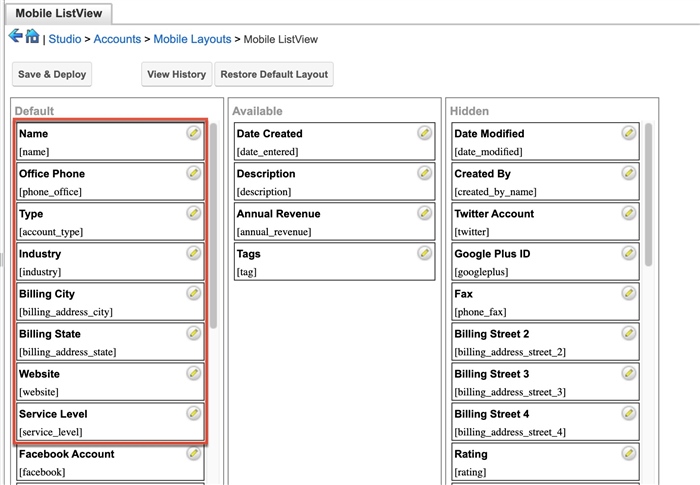Select the Billing Street 2 field label
Screen dimensions: 700x485
[x=492, y=334]
